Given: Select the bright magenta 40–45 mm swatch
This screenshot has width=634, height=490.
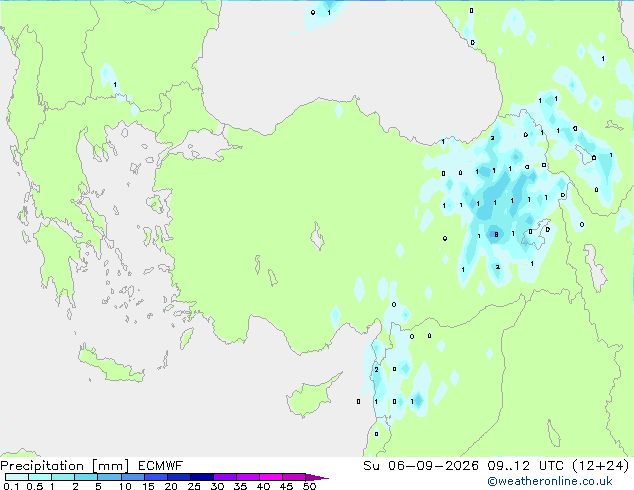Looking at the screenshot, I should coord(271,477).
